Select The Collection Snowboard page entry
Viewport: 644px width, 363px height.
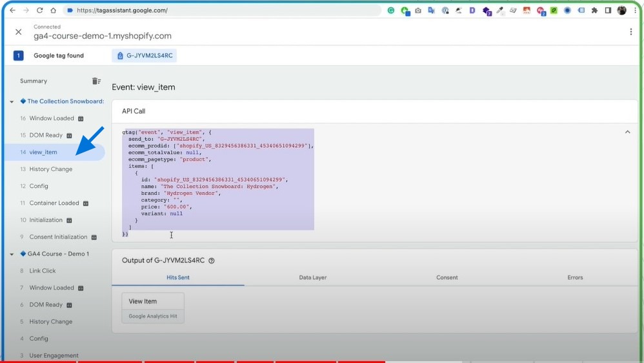pos(63,101)
